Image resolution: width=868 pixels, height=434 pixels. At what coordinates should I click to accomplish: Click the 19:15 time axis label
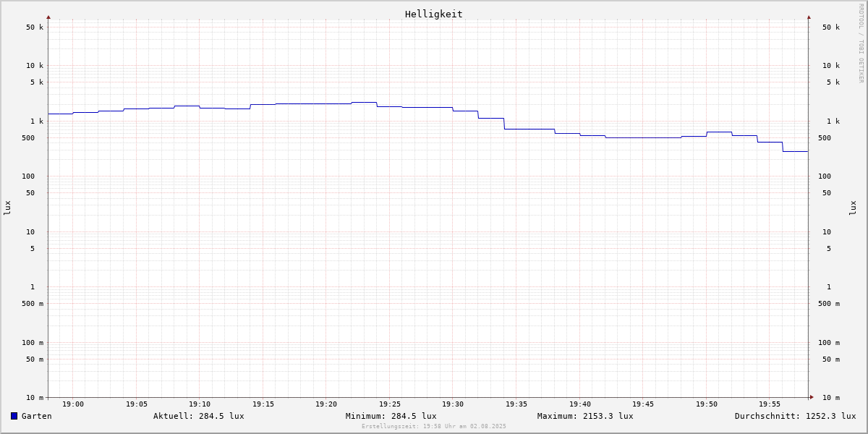263,404
